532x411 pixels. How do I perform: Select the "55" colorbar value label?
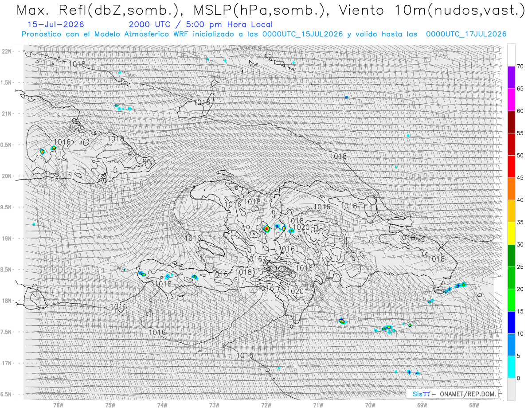click(x=520, y=133)
